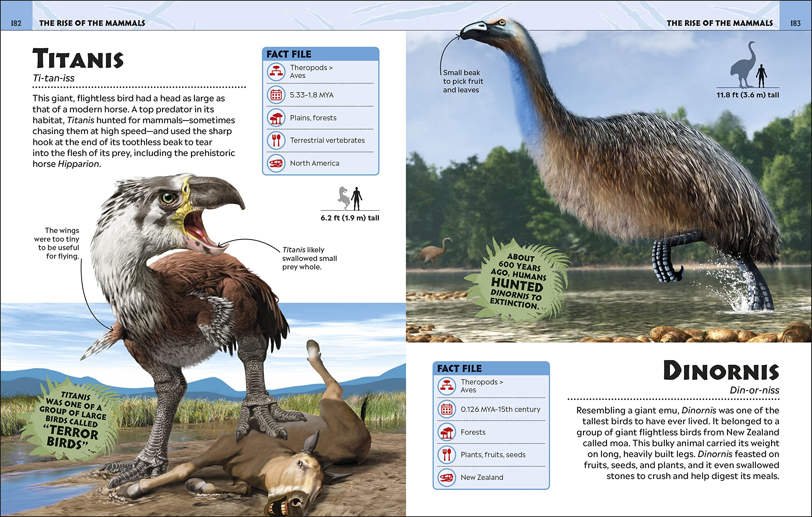Click the skull icon beside New Zealand
812x517 pixels.
click(x=447, y=477)
